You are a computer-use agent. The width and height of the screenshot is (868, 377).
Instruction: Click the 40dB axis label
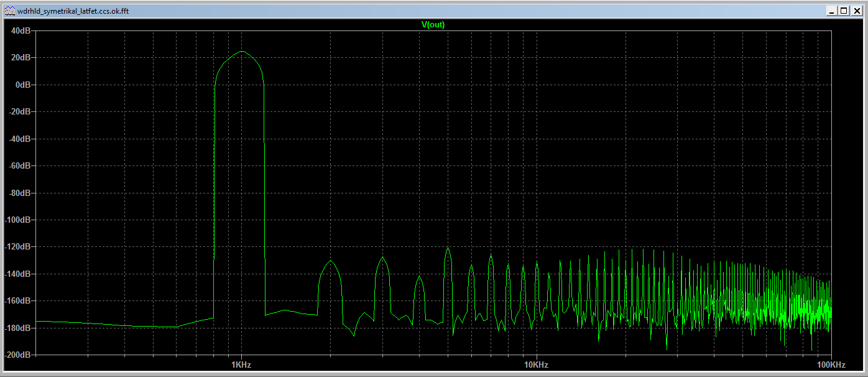coord(21,30)
